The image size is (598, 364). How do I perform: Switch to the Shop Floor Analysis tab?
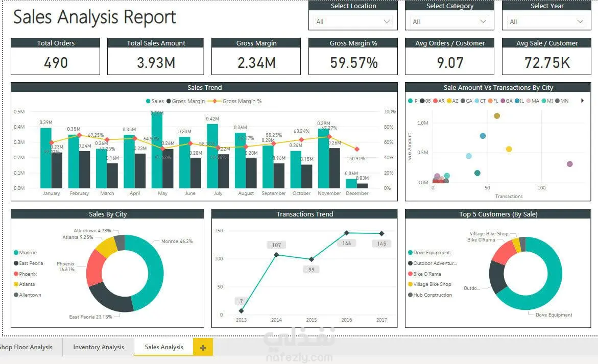click(26, 347)
